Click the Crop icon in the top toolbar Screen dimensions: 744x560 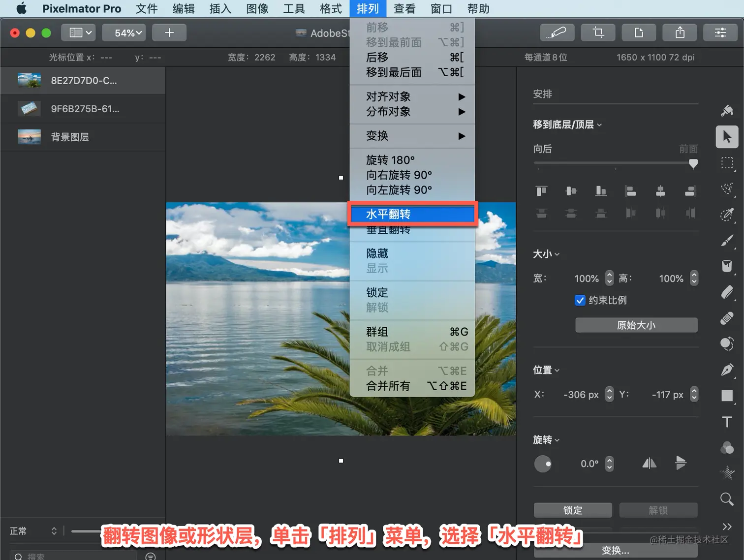(x=598, y=32)
